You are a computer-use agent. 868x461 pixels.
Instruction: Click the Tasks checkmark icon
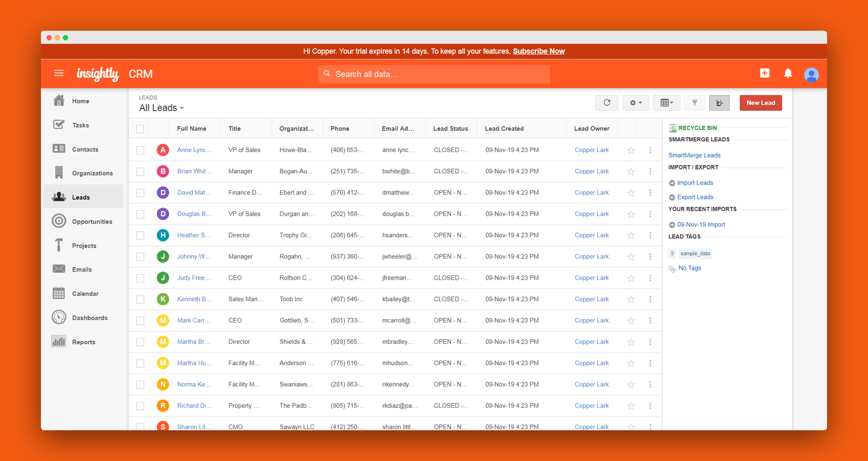tap(59, 124)
